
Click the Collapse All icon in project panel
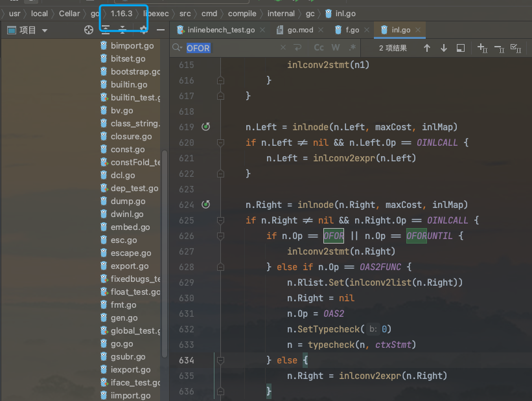coord(122,30)
